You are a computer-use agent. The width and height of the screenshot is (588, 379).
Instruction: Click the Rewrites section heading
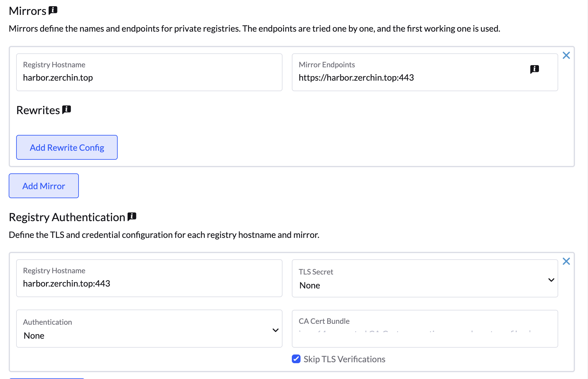(38, 110)
